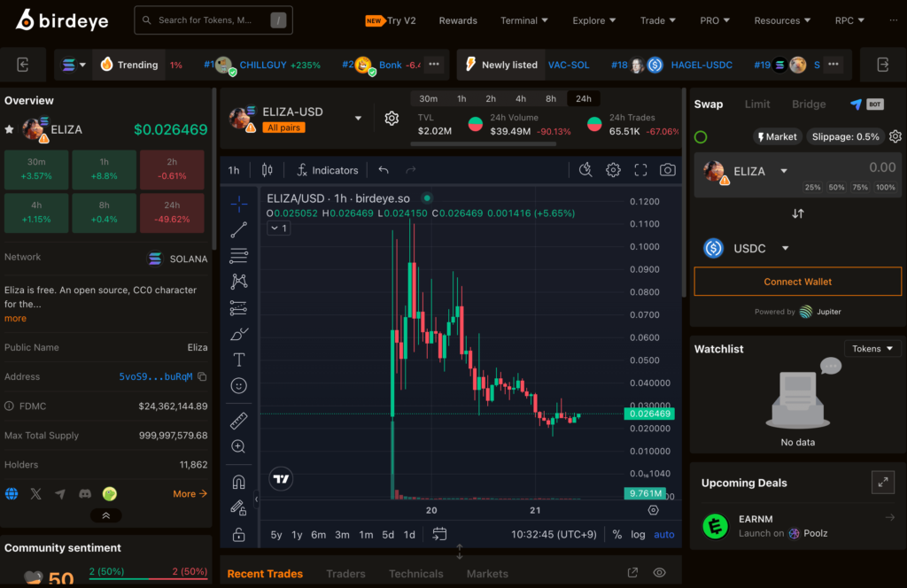907x588 pixels.
Task: Open the ELIZA Discord link
Action: pos(85,494)
